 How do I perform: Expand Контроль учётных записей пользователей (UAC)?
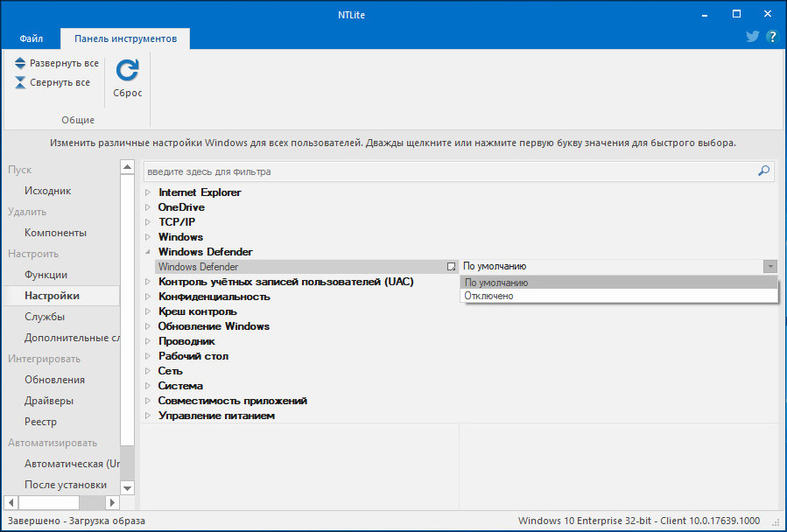[x=148, y=282]
